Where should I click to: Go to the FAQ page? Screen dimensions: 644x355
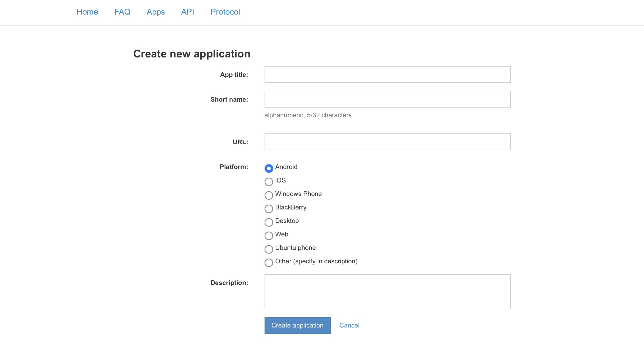122,12
